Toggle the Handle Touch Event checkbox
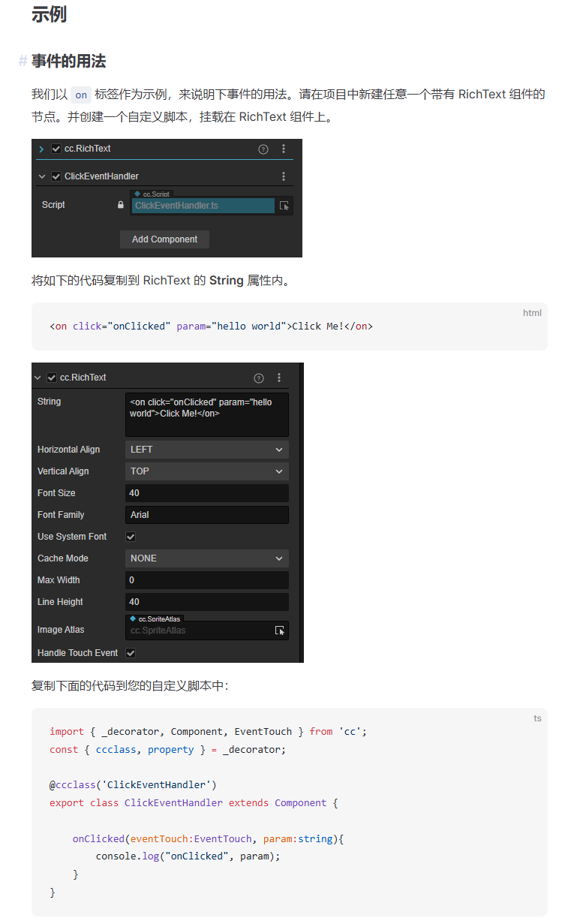Screen dimensions: 565x924 pyautogui.click(x=131, y=653)
